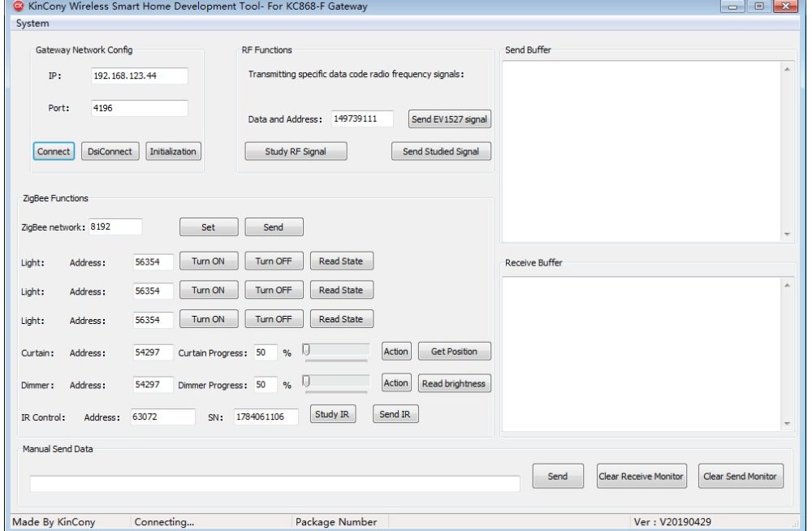Click the Send IR button
812x531 pixels.
[x=395, y=413]
